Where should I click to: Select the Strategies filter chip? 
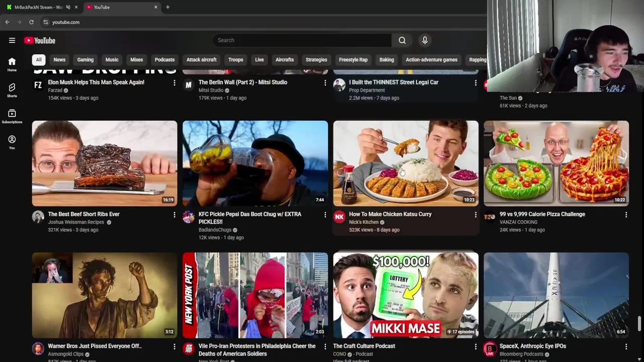point(316,60)
